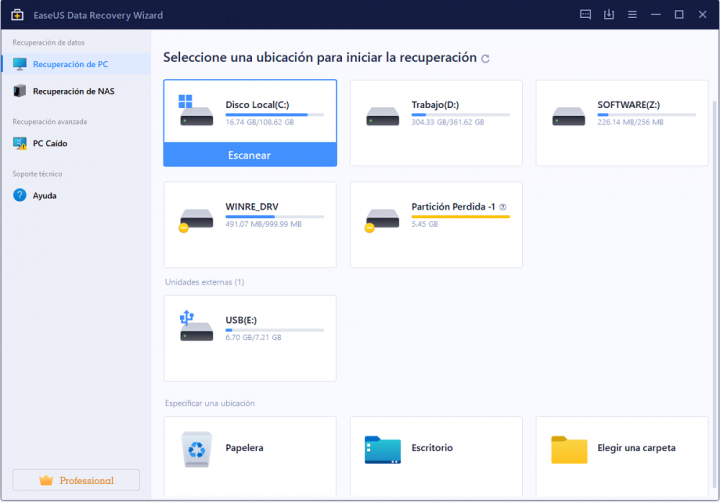Open the feedback chat icon in title bar
This screenshot has width=720, height=502.
coord(586,14)
